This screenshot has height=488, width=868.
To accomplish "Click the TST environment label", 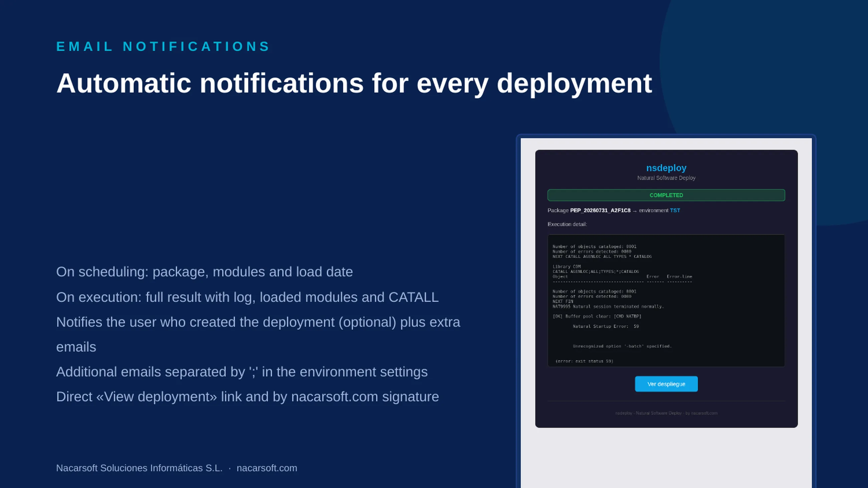I will point(675,211).
